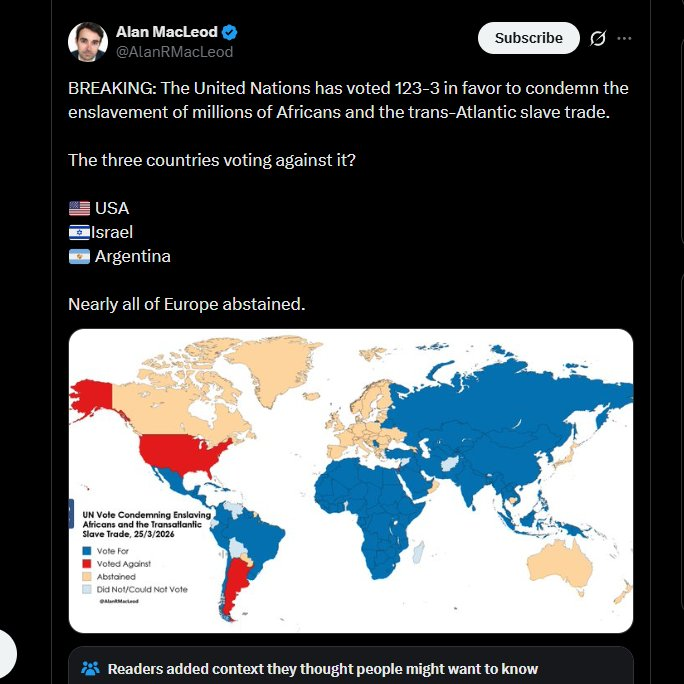Click the blue Vote For legend swatch
684x684 pixels.
point(87,551)
